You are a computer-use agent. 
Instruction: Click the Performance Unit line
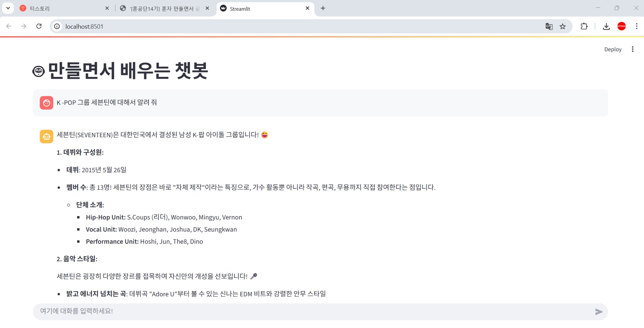point(144,242)
